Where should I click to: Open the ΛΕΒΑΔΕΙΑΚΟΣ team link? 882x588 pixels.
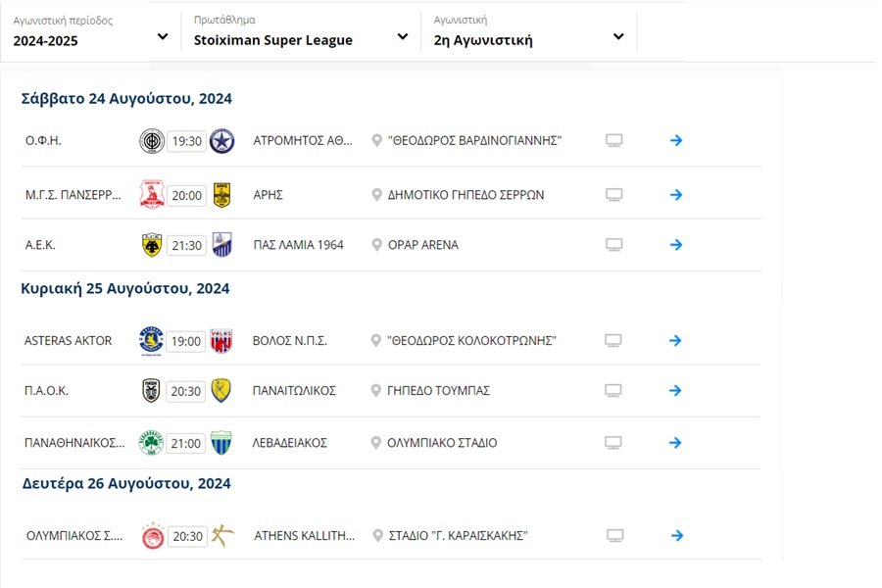[290, 443]
